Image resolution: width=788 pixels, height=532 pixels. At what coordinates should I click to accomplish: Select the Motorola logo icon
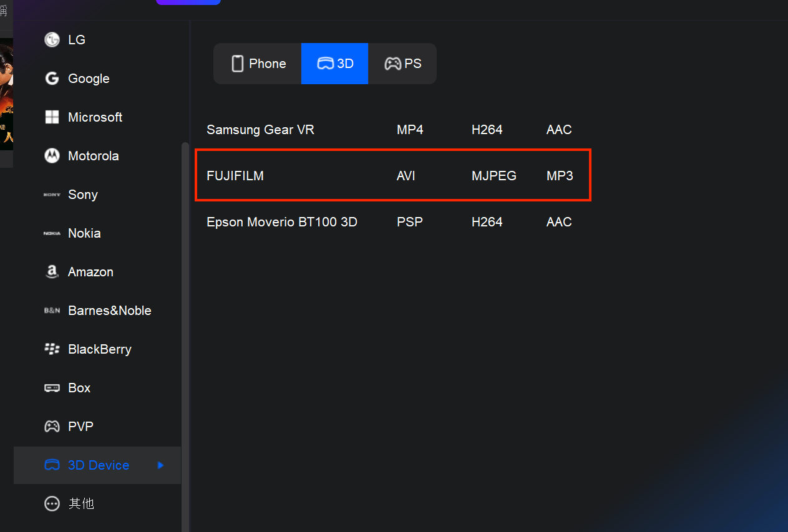[x=52, y=156]
